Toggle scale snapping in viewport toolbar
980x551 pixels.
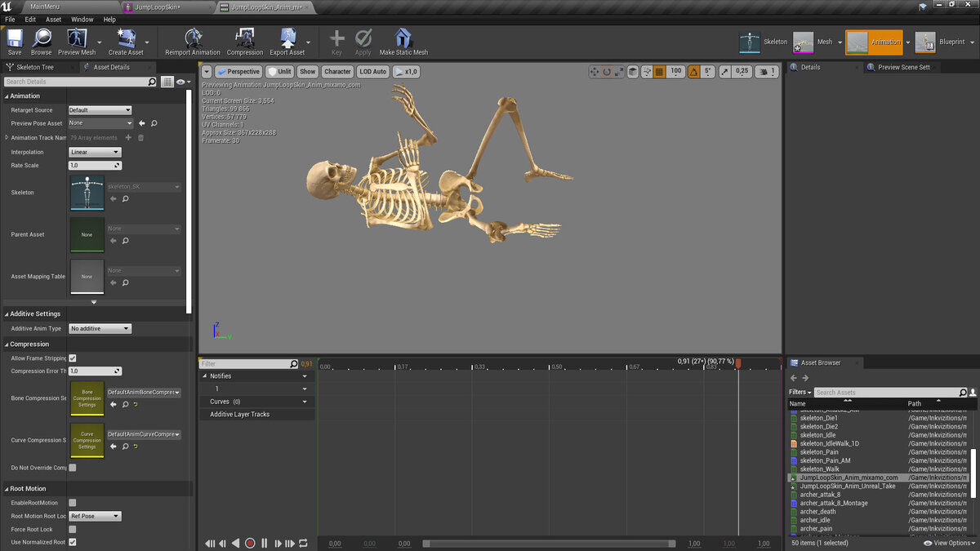(x=725, y=72)
